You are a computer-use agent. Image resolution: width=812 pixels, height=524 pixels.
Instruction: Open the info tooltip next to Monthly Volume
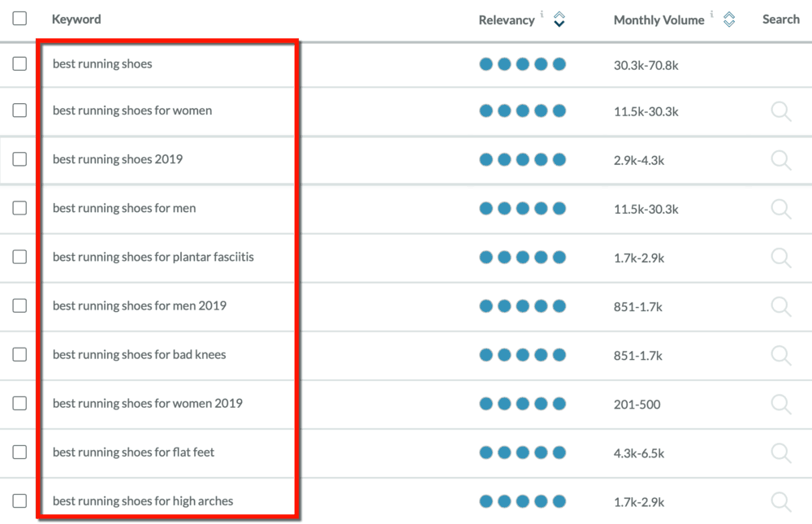point(711,15)
